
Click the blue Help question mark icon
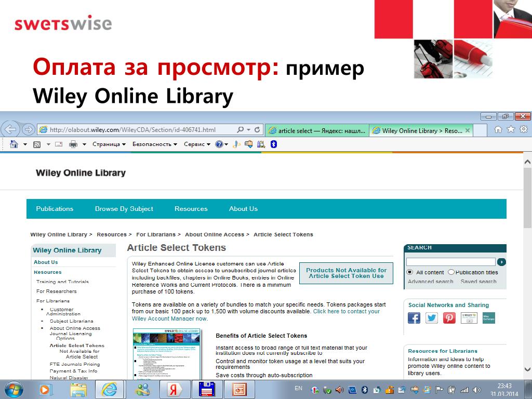coord(219,144)
